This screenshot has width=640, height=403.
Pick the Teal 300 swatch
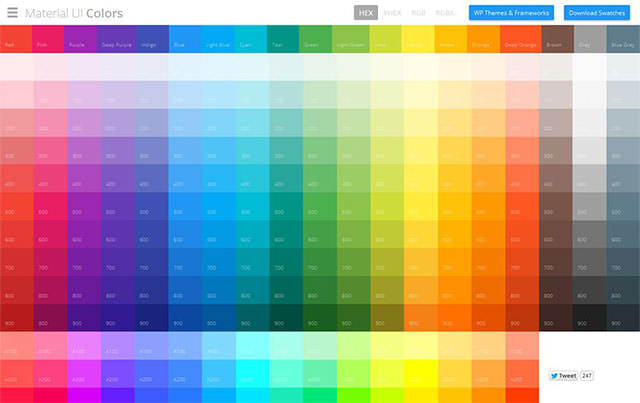(286, 150)
